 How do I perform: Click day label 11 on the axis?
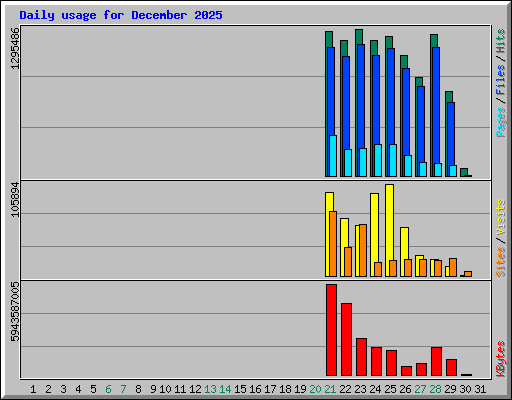(x=180, y=389)
